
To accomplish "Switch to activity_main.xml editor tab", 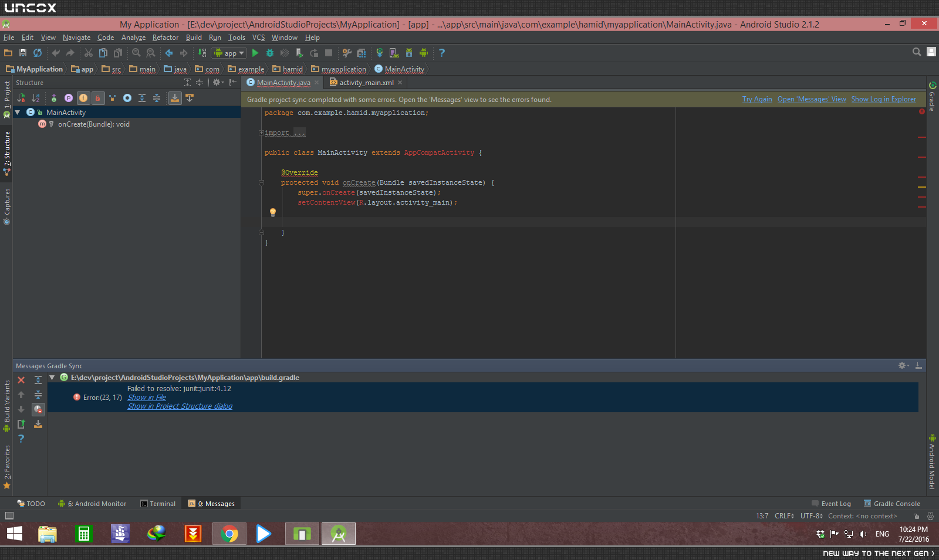I will 366,83.
